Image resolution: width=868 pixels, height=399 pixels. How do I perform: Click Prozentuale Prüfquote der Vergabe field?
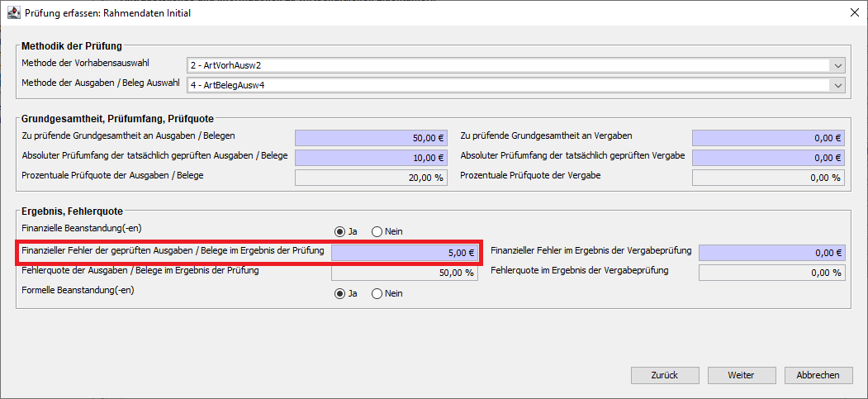tap(768, 178)
